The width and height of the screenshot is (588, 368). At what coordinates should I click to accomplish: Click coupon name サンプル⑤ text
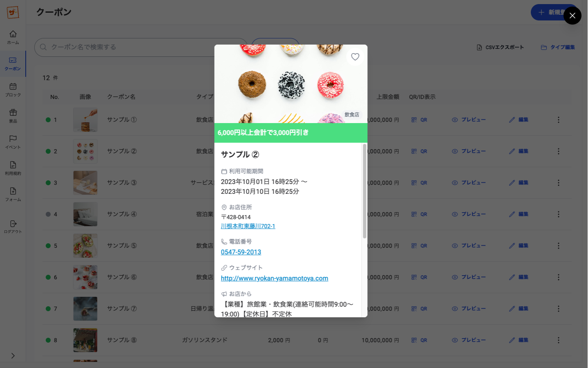[x=122, y=246]
